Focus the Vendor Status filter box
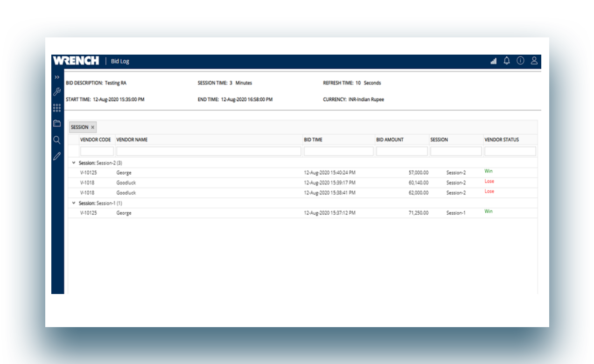The height and width of the screenshot is (364, 594). (510, 151)
